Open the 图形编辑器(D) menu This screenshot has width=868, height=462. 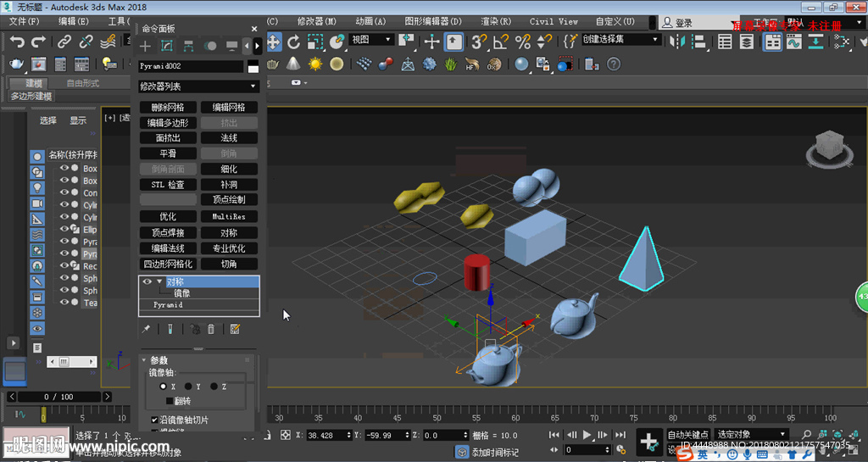[x=433, y=21]
